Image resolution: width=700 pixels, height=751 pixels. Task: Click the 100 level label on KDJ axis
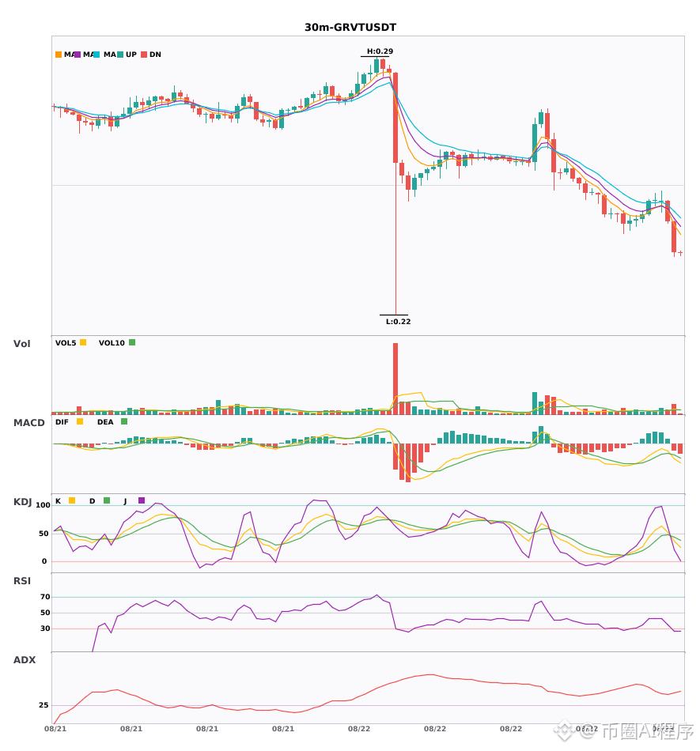(44, 505)
